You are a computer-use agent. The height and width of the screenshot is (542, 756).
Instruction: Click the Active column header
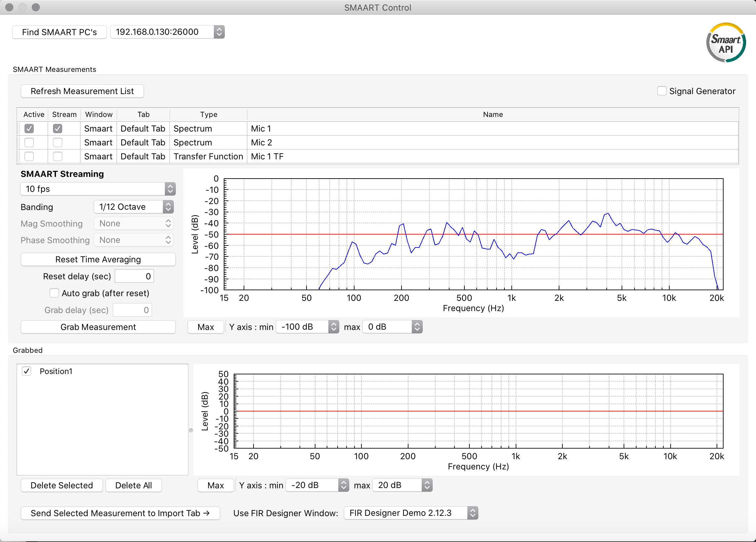coord(34,114)
